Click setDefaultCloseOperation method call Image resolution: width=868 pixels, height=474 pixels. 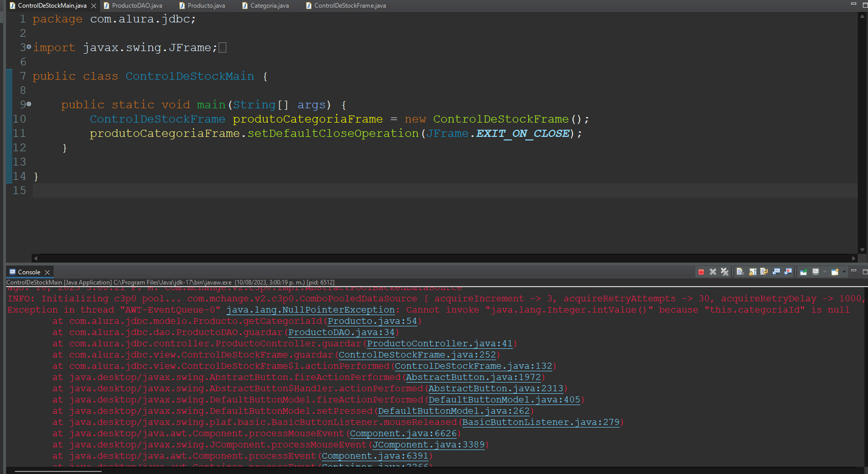point(333,133)
